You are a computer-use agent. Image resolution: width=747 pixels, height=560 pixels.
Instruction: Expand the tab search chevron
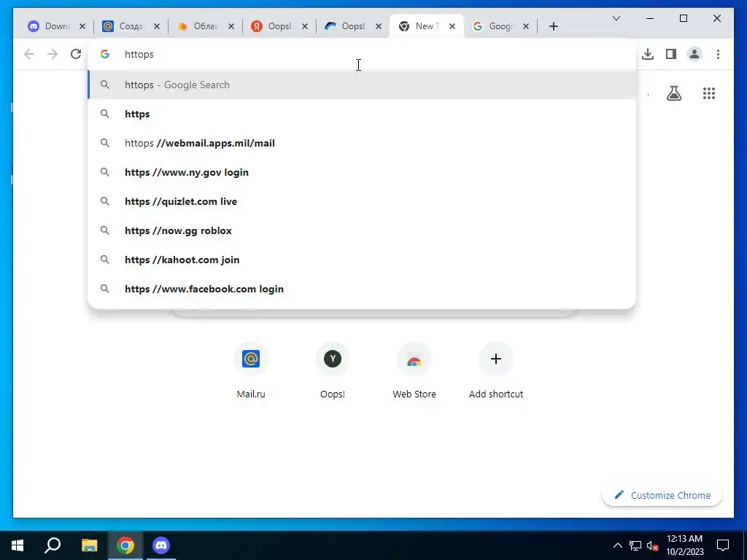tap(616, 18)
